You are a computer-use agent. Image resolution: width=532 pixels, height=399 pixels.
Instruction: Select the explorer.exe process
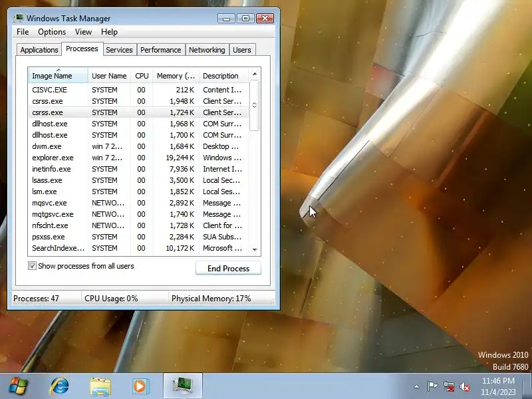click(x=138, y=158)
